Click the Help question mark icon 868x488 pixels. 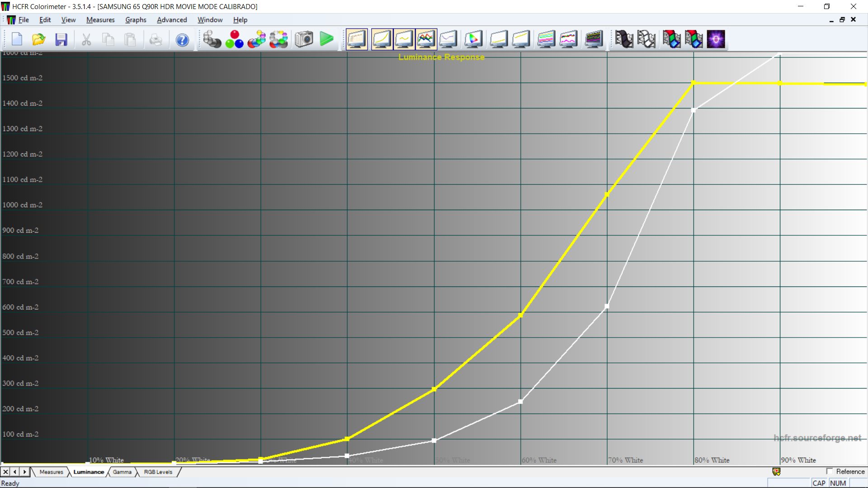tap(182, 40)
